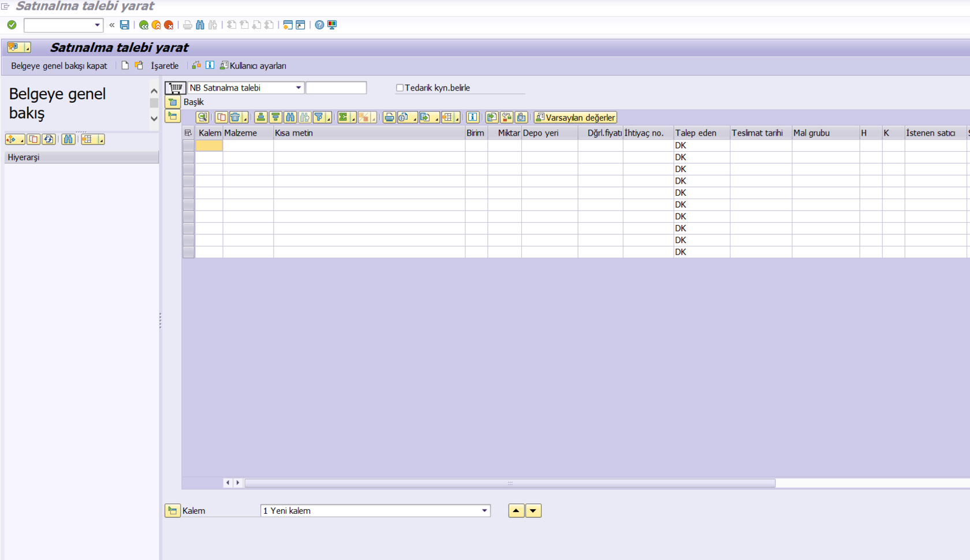This screenshot has height=560, width=970.
Task: Click the green Back arrow icon
Action: coord(144,25)
